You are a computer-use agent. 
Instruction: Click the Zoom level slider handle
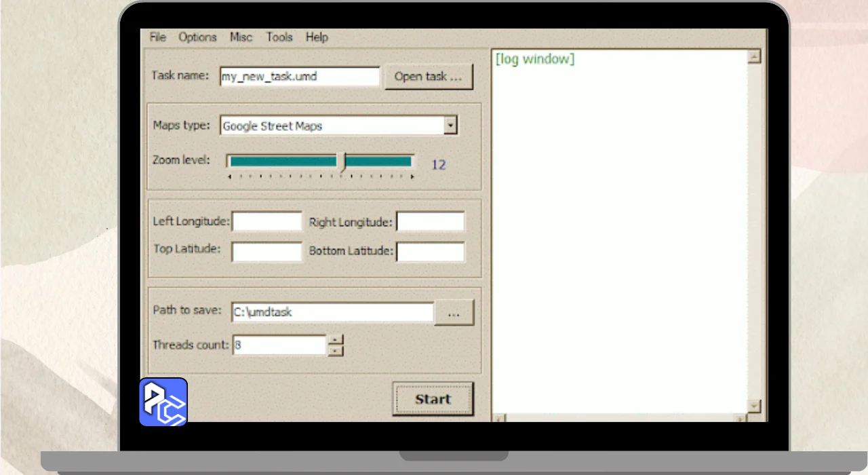coord(344,161)
